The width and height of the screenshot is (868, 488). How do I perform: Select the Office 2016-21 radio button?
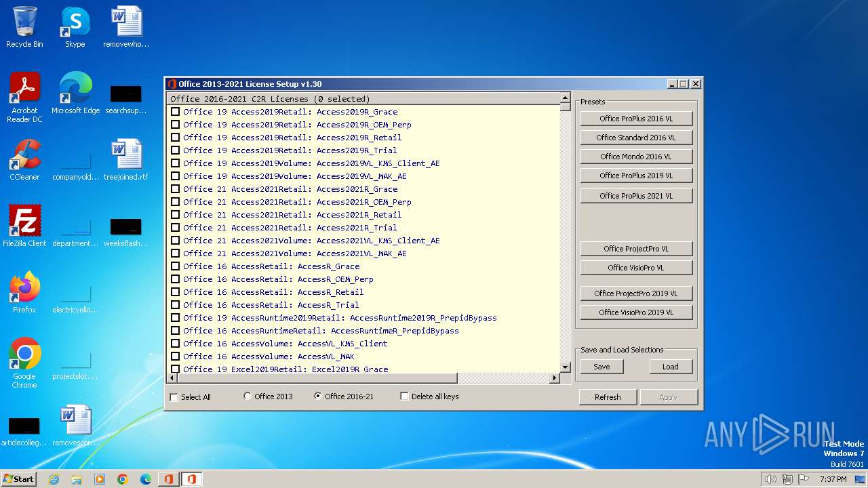click(318, 396)
